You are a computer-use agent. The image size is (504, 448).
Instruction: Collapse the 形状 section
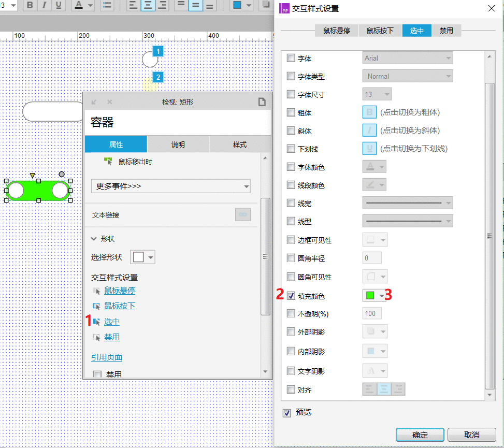click(x=94, y=238)
